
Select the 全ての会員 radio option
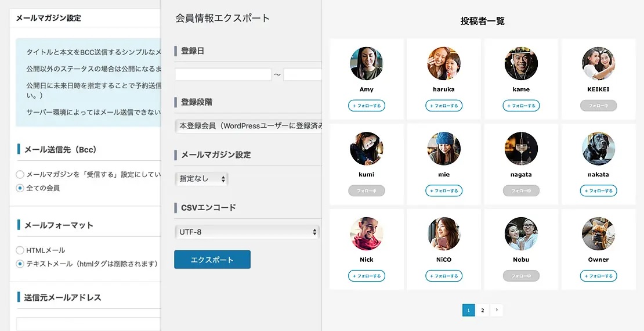click(20, 188)
